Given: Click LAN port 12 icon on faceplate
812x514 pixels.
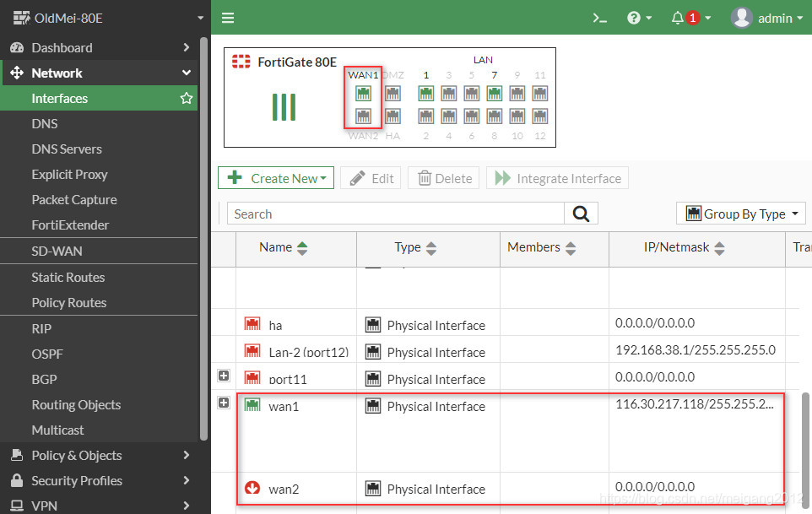Looking at the screenshot, I should click(540, 116).
